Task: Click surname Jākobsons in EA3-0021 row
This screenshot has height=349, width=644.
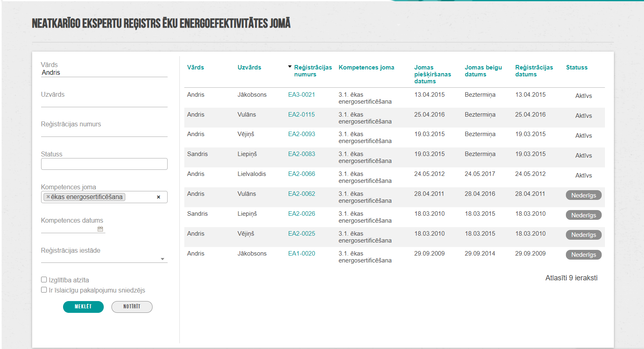Action: (252, 95)
